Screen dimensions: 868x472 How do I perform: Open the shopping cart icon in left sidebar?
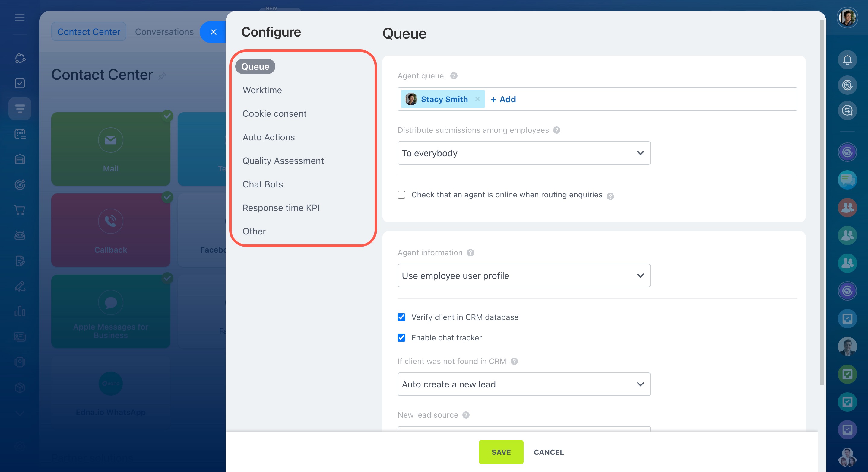coord(20,210)
